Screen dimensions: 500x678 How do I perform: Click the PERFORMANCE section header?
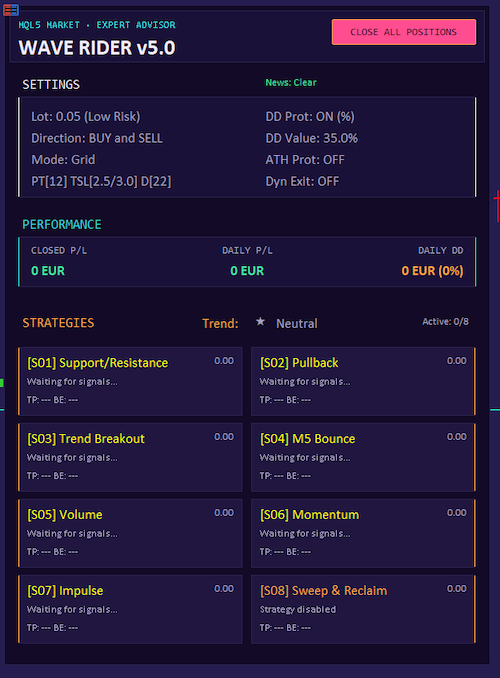[62, 224]
